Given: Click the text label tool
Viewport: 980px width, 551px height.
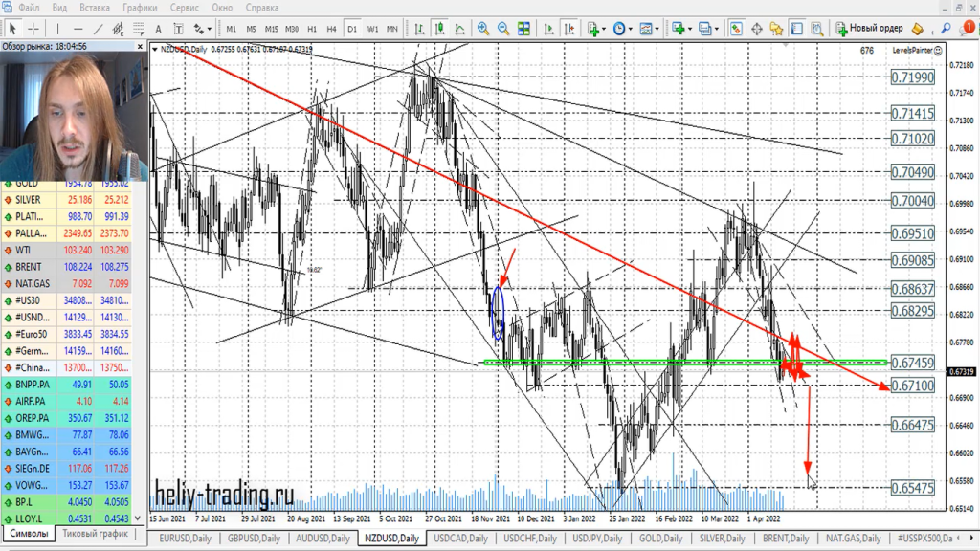Looking at the screenshot, I should pyautogui.click(x=157, y=29).
